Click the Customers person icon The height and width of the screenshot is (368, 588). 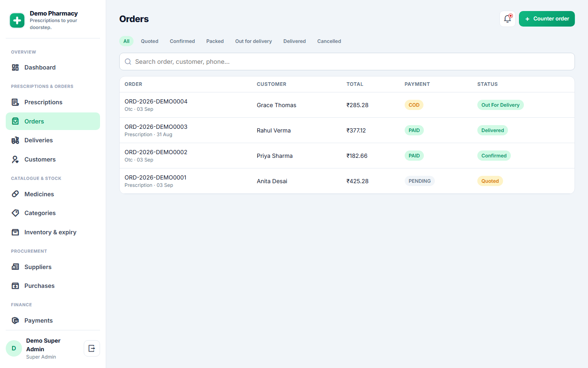15,159
